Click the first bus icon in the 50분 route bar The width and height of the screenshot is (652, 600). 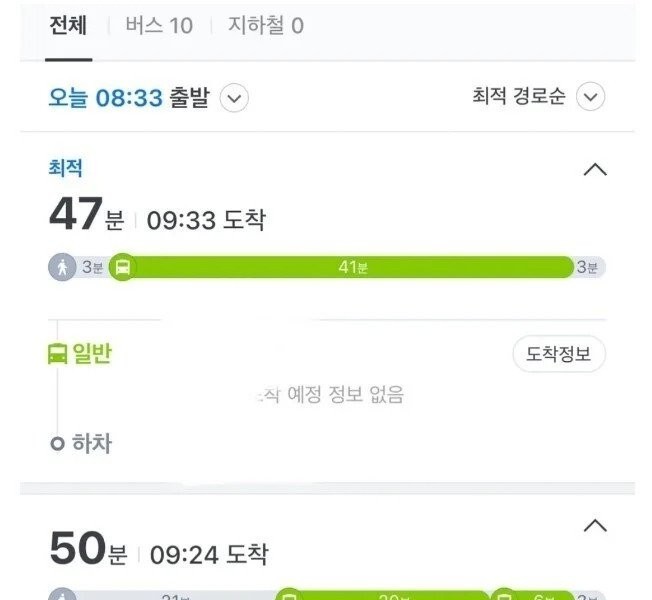tap(289, 595)
